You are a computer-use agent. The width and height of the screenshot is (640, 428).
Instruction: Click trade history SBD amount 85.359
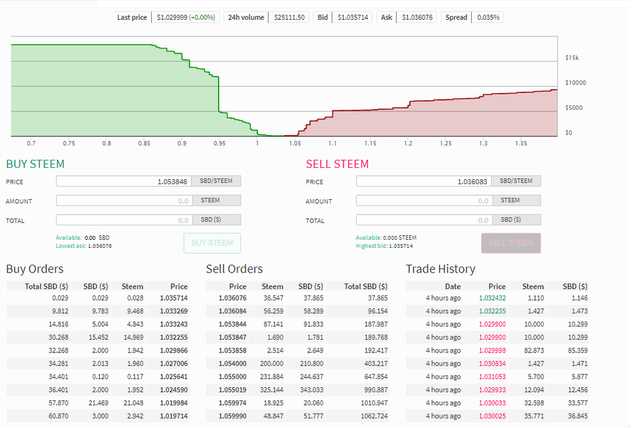point(578,350)
